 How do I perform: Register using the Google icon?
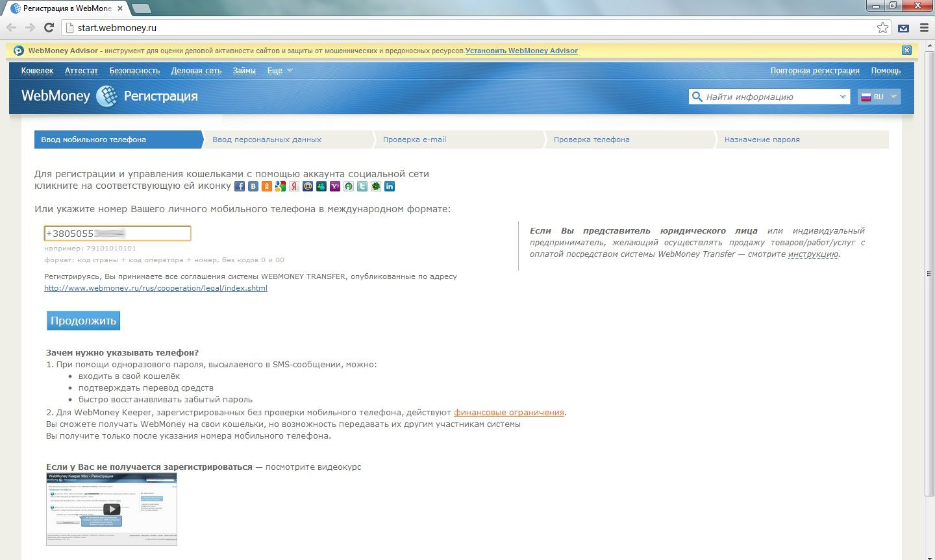280,186
